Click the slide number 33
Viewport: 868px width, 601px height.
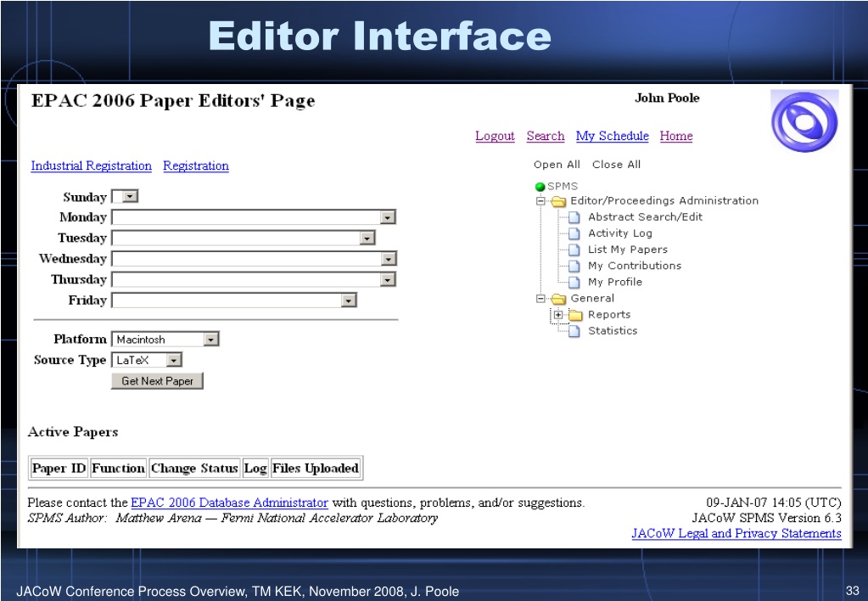point(853,591)
